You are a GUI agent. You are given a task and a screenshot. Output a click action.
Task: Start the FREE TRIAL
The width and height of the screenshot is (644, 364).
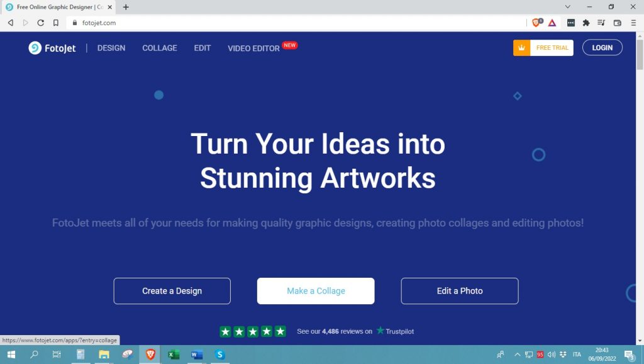pos(543,48)
